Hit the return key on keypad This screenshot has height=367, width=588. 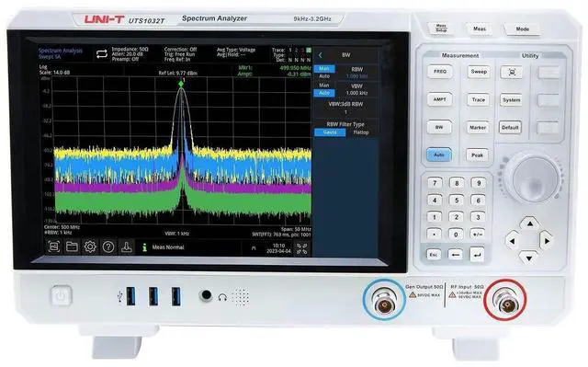coord(477,255)
